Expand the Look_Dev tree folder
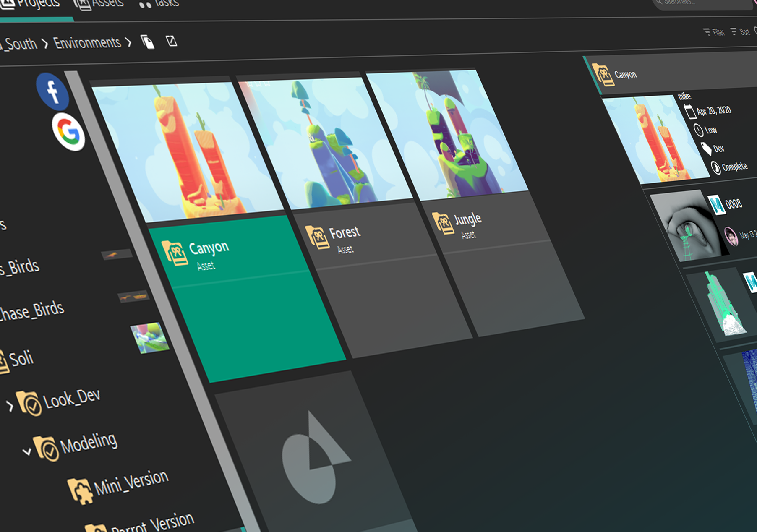Screen dimensions: 757x532 pyautogui.click(x=10, y=406)
